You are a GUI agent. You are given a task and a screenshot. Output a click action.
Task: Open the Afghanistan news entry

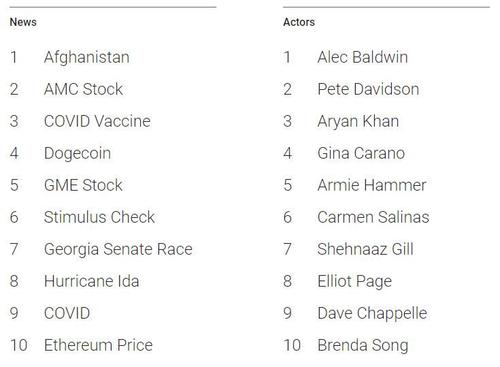pyautogui.click(x=87, y=57)
